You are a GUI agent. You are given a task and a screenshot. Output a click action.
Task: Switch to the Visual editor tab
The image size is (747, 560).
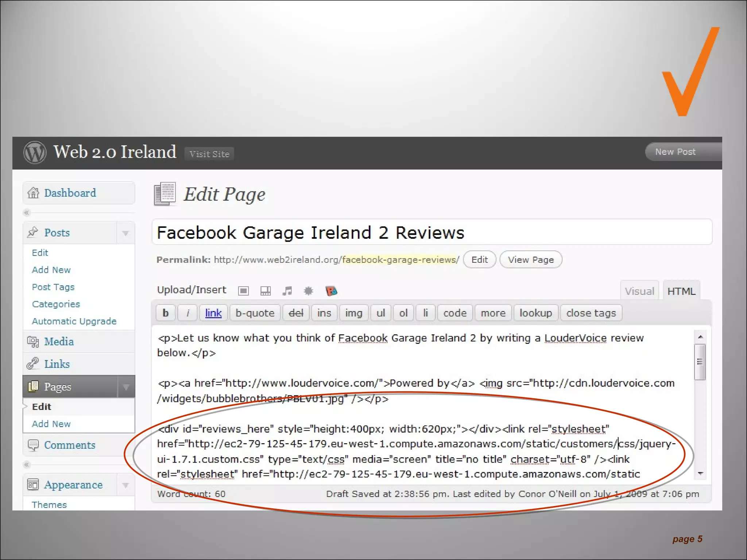[x=639, y=291]
